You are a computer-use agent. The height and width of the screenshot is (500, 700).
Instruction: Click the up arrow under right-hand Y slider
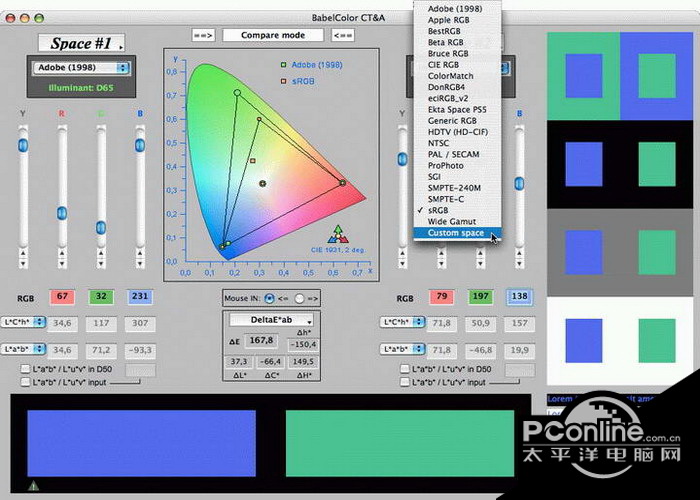pos(403,253)
